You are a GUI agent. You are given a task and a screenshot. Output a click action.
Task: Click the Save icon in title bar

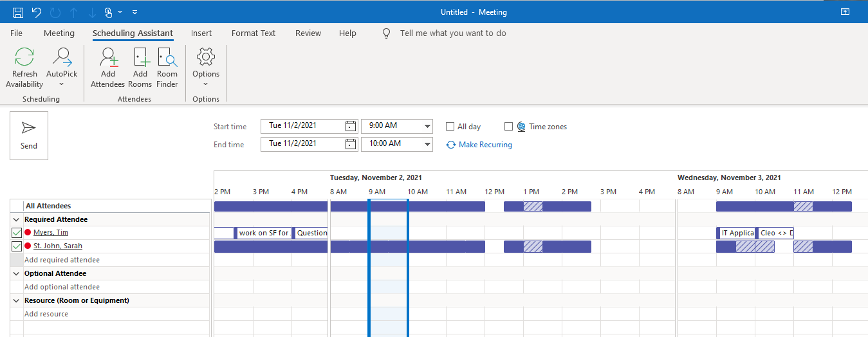tap(18, 12)
